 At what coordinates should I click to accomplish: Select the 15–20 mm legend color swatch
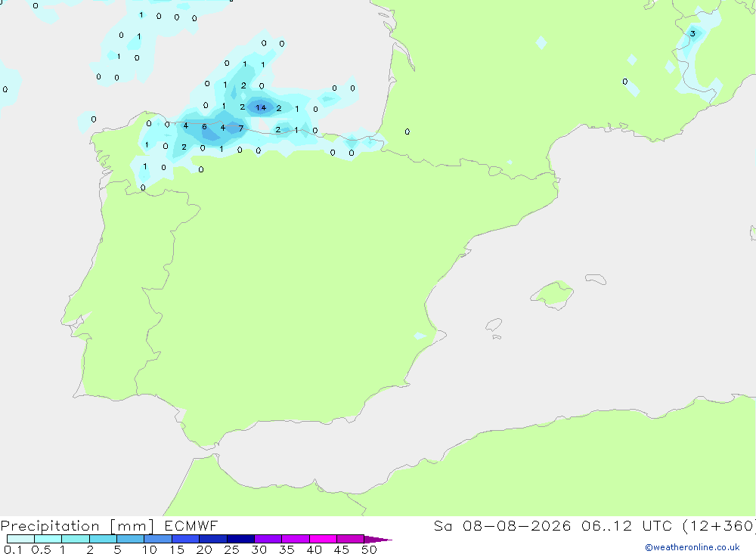point(186,539)
